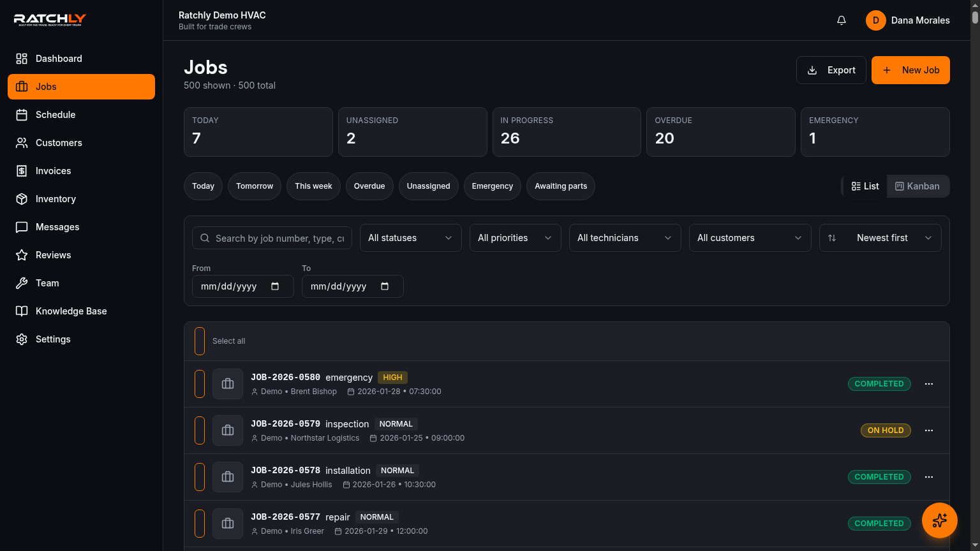Image resolution: width=980 pixels, height=551 pixels.
Task: Open the AI assistant sparkle button
Action: coord(940,520)
